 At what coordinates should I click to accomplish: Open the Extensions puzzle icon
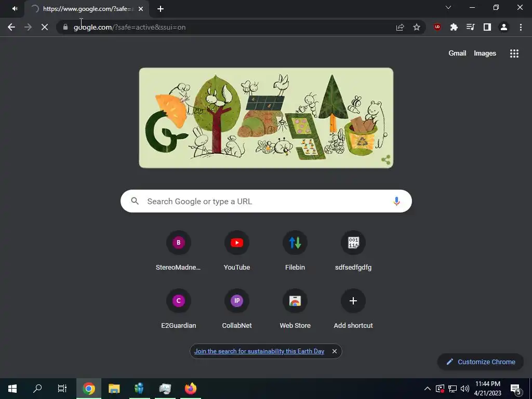pyautogui.click(x=454, y=27)
